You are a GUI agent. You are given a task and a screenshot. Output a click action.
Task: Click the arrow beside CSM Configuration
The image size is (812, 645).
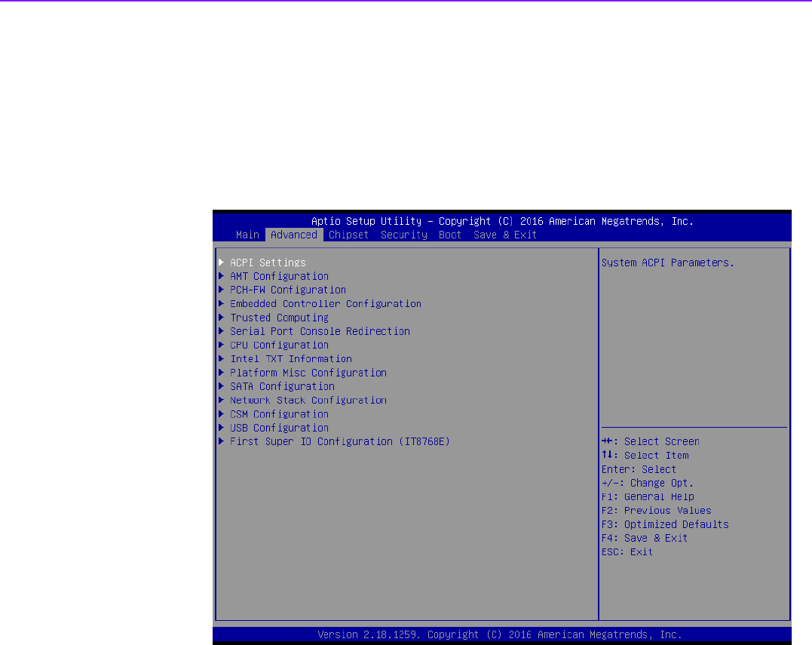tap(221, 414)
